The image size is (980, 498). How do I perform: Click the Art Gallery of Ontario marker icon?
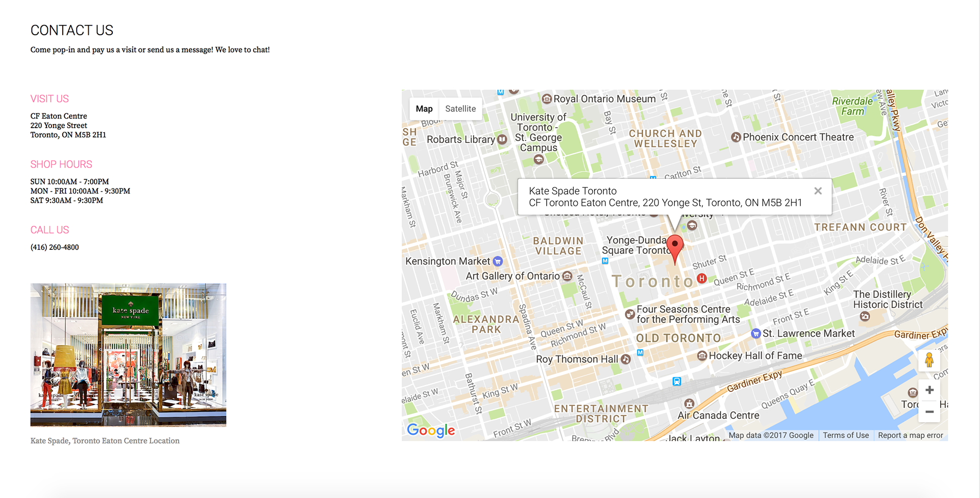[x=567, y=276]
